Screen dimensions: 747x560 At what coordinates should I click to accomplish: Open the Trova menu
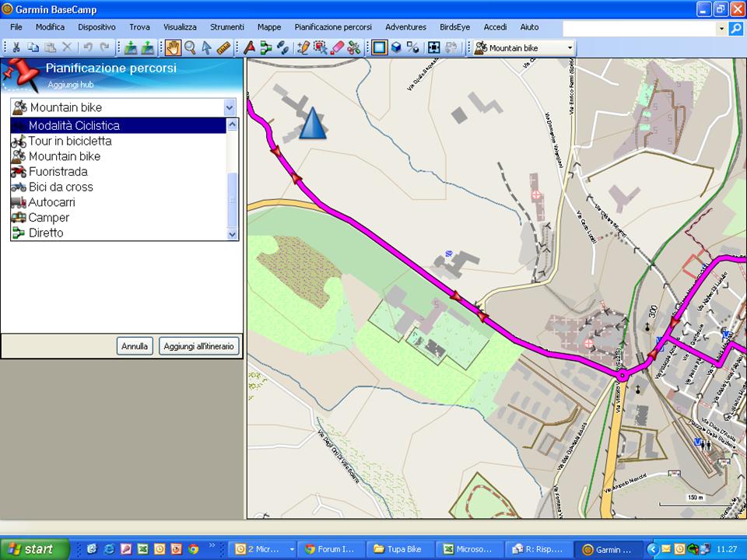pos(139,27)
